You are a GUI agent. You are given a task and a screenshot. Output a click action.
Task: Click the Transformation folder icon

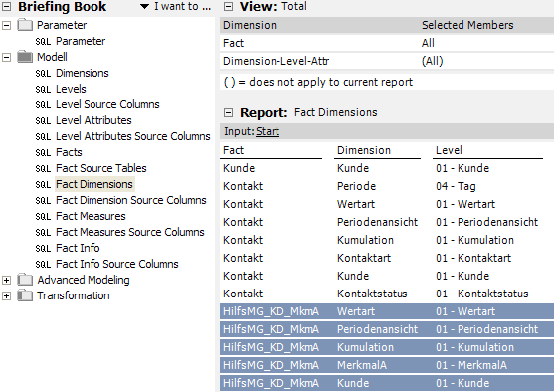(25, 295)
